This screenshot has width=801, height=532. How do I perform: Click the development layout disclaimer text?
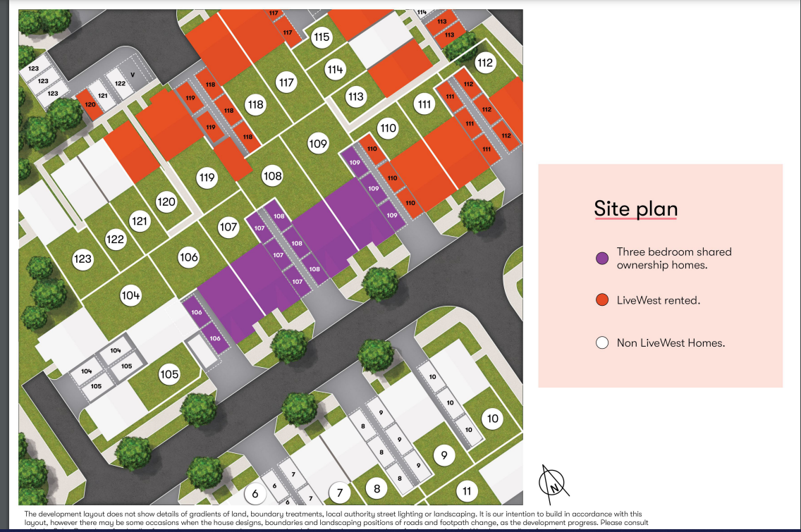click(331, 519)
